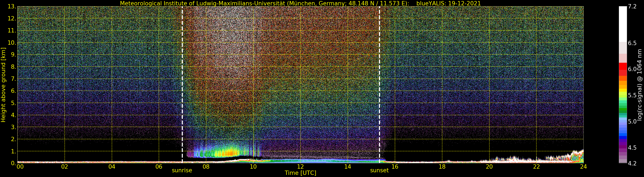The image size is (644, 177).
Task: Click the time axis tick label 00
Action: tap(20, 167)
